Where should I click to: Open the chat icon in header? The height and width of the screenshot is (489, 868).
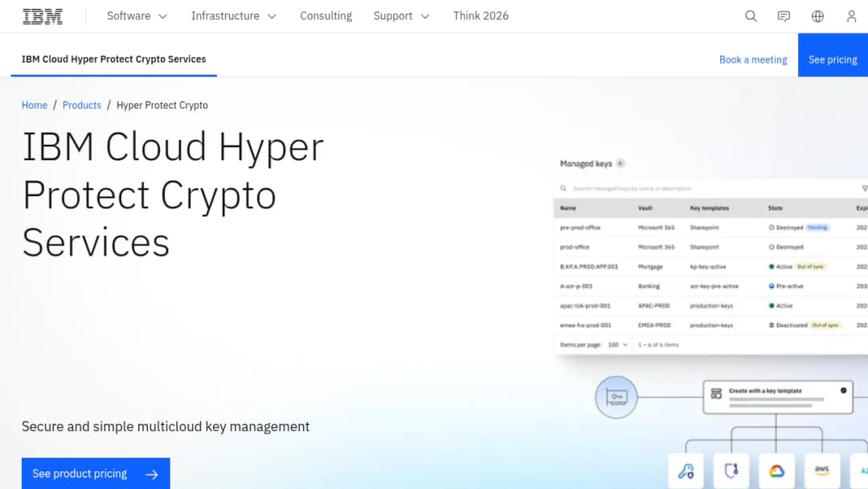pyautogui.click(x=784, y=16)
